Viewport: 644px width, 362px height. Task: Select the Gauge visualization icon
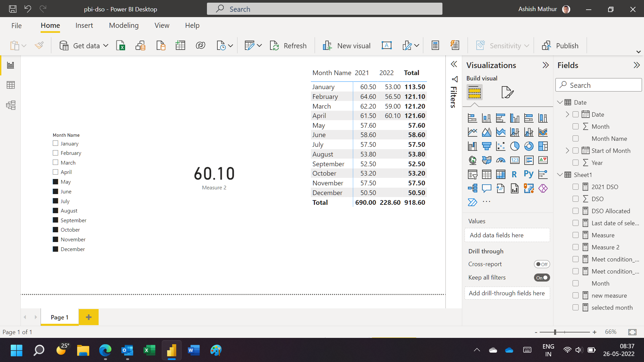(500, 160)
